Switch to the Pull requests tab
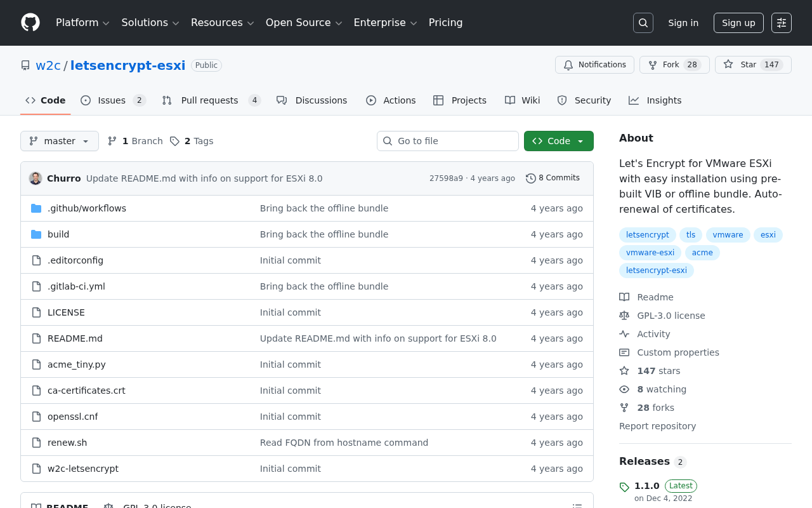Image resolution: width=812 pixels, height=508 pixels. click(209, 100)
